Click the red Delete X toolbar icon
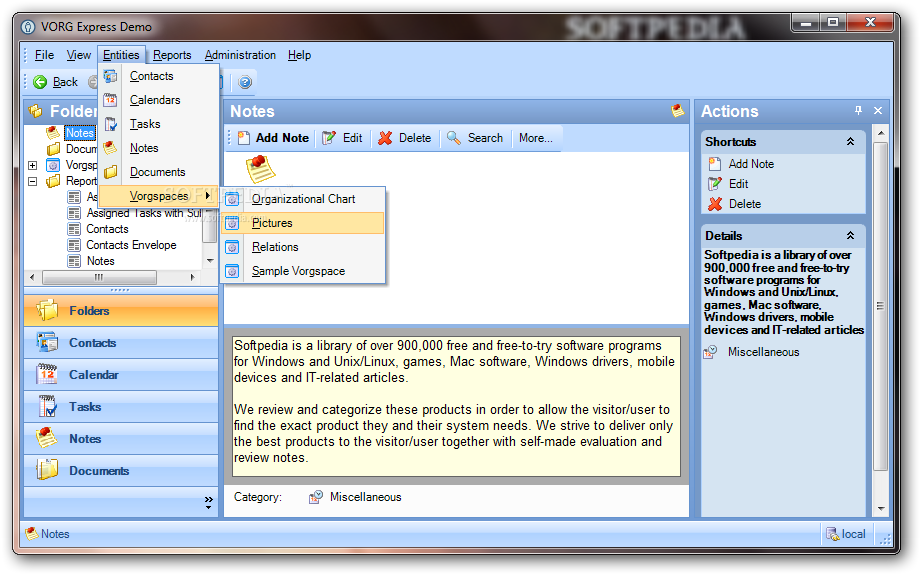The image size is (921, 575). pos(385,138)
